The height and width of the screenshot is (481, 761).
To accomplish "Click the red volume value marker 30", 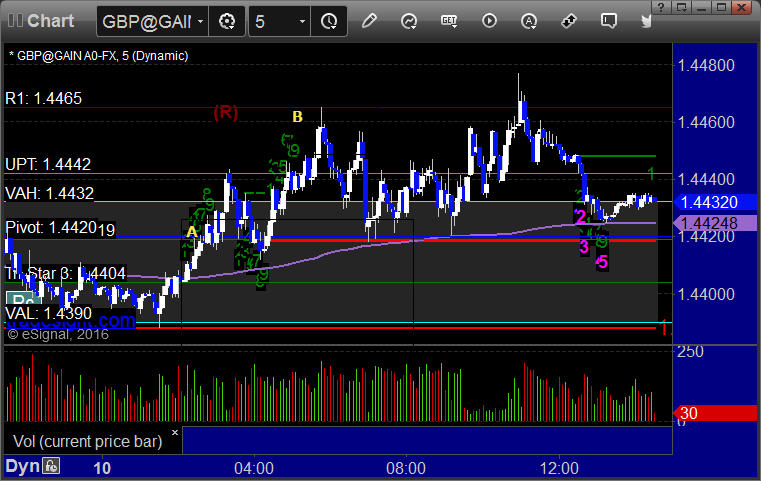I will point(715,413).
